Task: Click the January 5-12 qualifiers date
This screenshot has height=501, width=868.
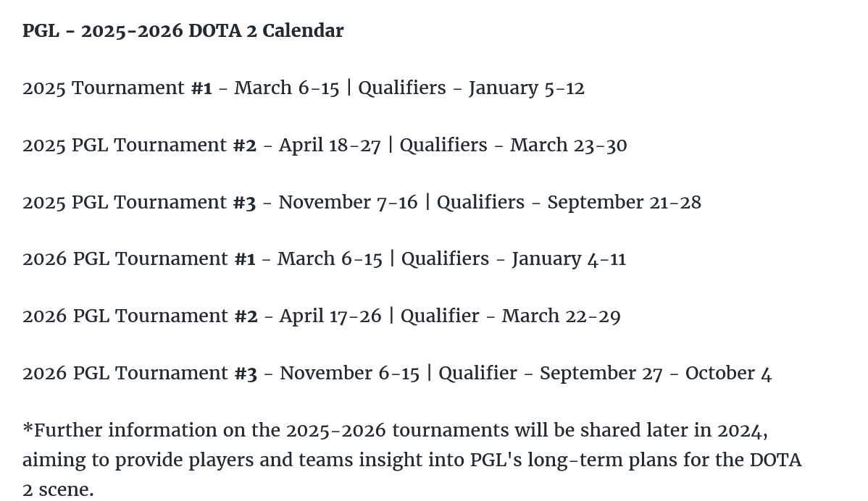Action: tap(526, 88)
